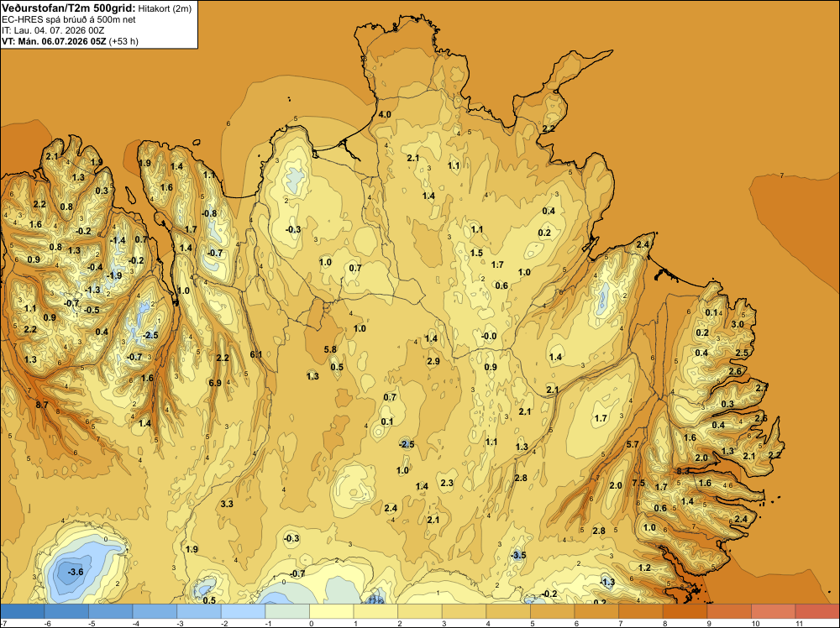Click the '-1.9' temperature value

tap(114, 275)
